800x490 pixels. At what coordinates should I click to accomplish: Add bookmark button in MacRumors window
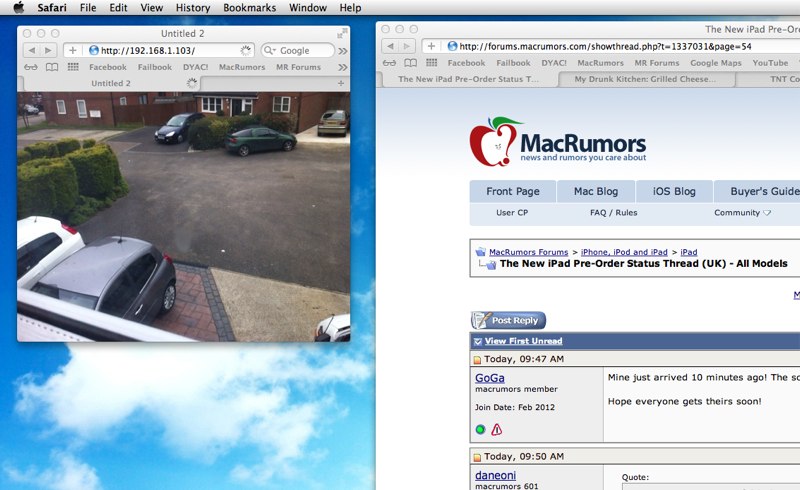(431, 46)
